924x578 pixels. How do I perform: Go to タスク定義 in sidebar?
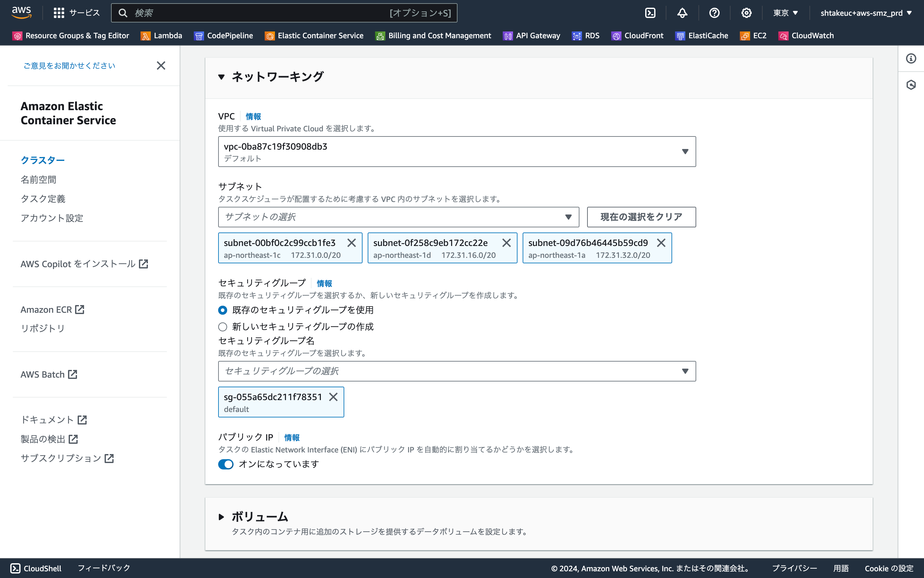tap(43, 198)
